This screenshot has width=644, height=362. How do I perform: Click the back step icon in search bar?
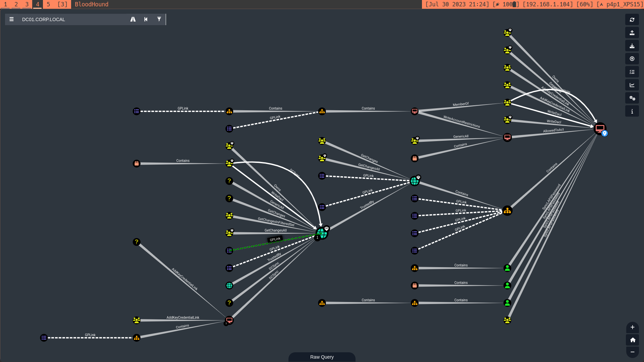click(146, 19)
